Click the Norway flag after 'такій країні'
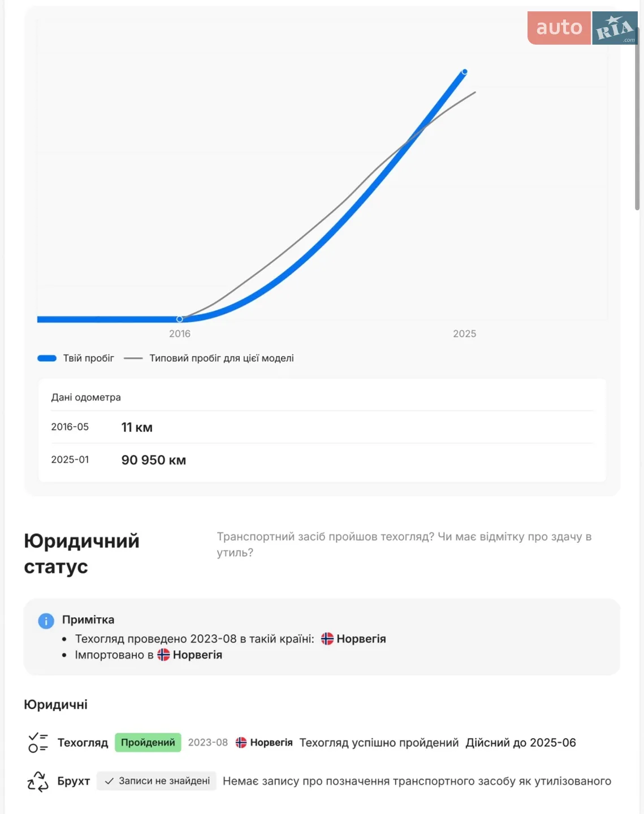This screenshot has height=814, width=644. click(x=327, y=639)
